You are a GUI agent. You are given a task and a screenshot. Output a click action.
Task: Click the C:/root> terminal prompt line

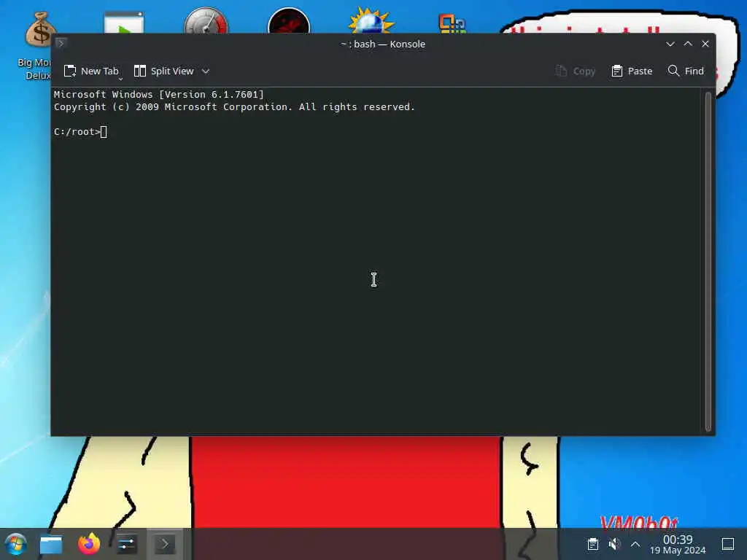point(80,132)
